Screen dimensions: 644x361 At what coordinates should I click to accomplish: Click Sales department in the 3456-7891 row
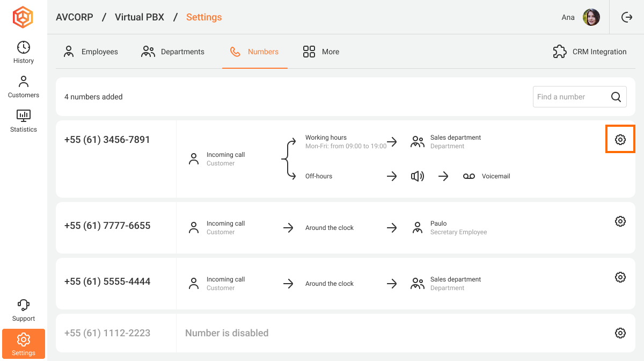[x=456, y=138]
